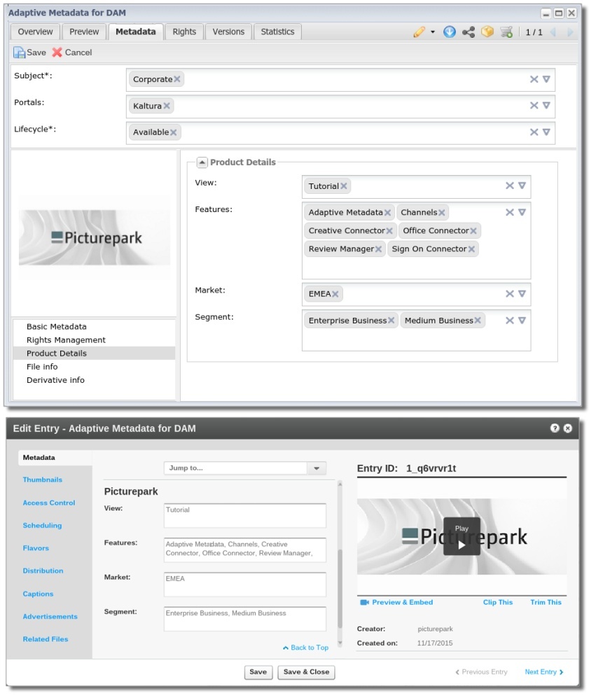Click the pencil edit icon in top toolbar
Screen dimensions: 589x700
pyautogui.click(x=419, y=32)
